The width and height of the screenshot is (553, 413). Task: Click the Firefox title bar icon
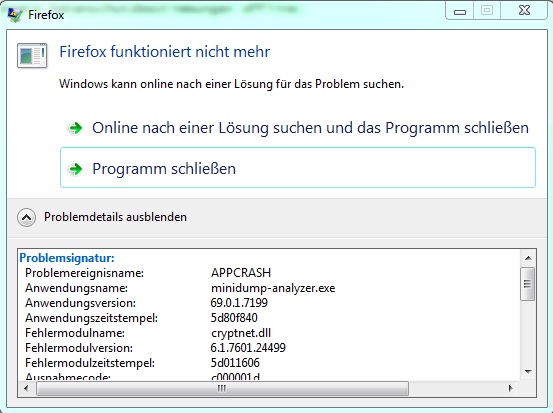pyautogui.click(x=15, y=14)
